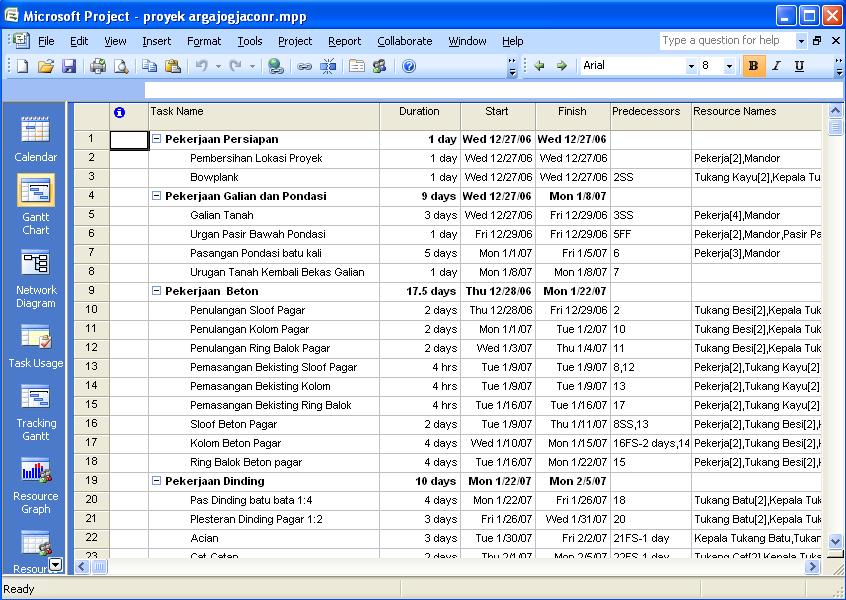Save the project with the floppy disk icon
The image size is (846, 600).
coord(69,66)
